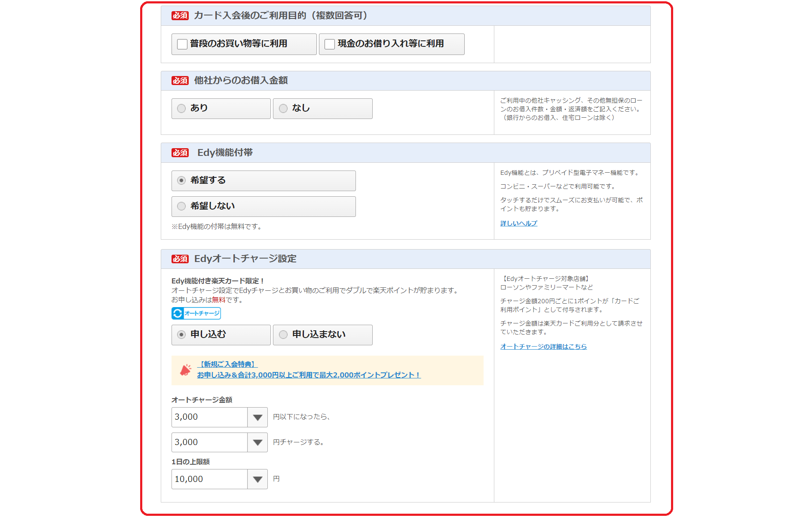812x527 pixels.
Task: Click the オートチャージ logo icon
Action: 196,313
